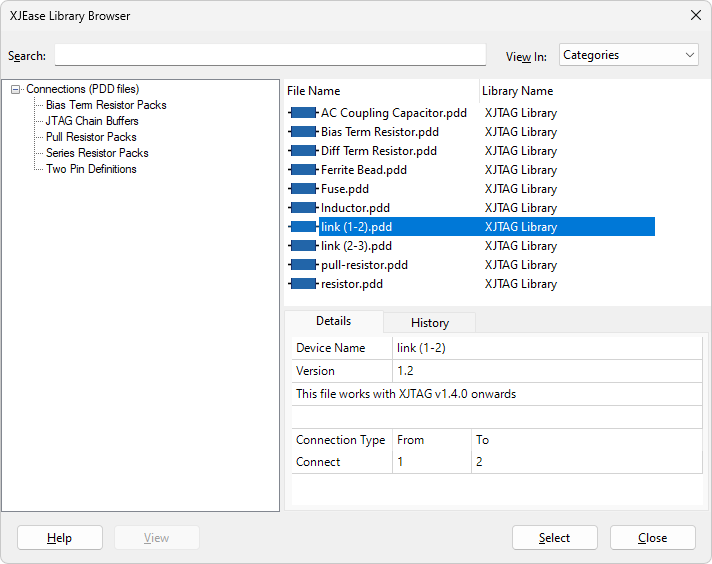The image size is (712, 564).
Task: Sort by the Library Name column header
Action: click(517, 91)
